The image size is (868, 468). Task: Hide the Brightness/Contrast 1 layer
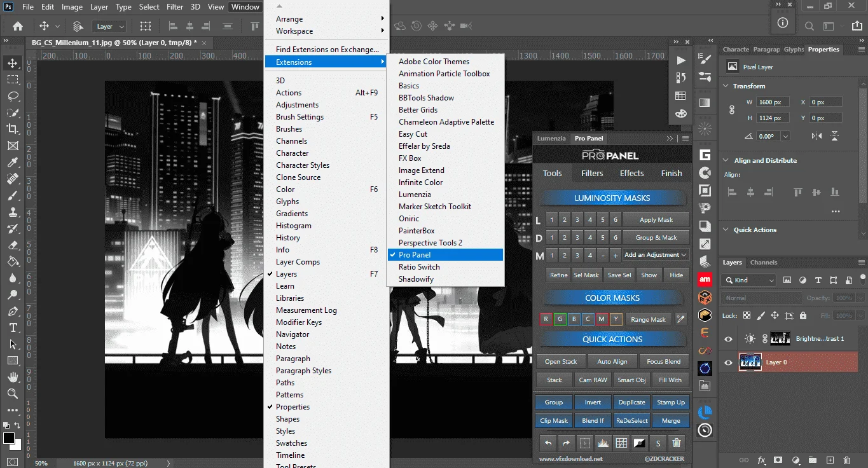click(729, 339)
